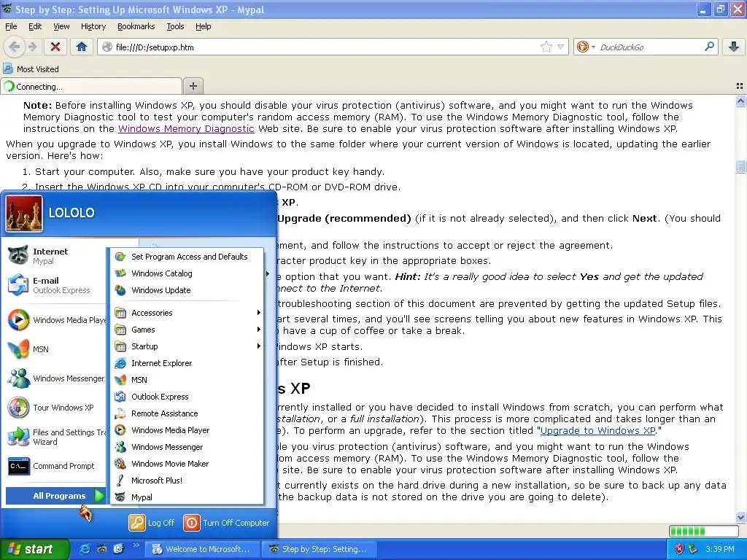Open the DuckDuckGo search engine selector
The image size is (747, 560).
point(586,47)
